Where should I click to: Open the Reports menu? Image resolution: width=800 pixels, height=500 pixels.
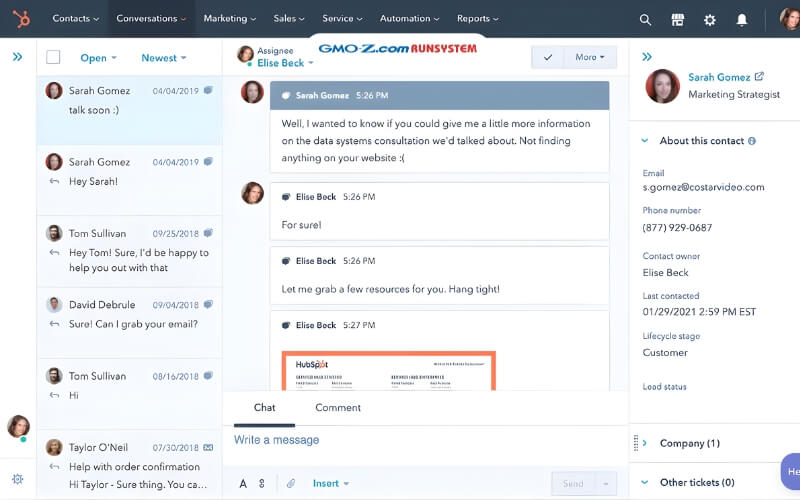(478, 18)
